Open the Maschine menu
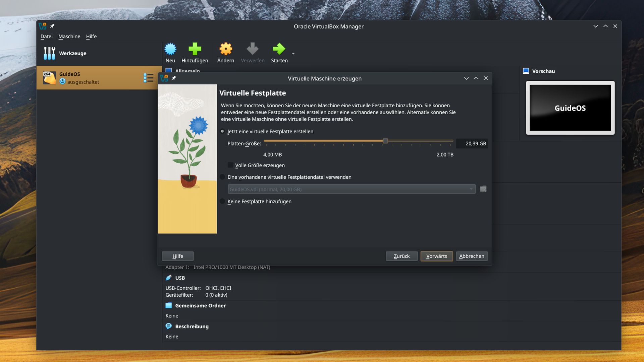This screenshot has height=362, width=644. 69,36
